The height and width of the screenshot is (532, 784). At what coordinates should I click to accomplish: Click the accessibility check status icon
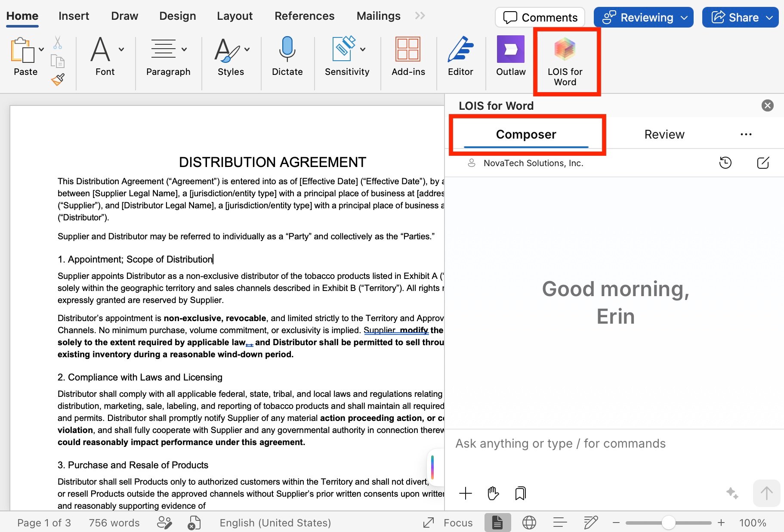coord(194,523)
